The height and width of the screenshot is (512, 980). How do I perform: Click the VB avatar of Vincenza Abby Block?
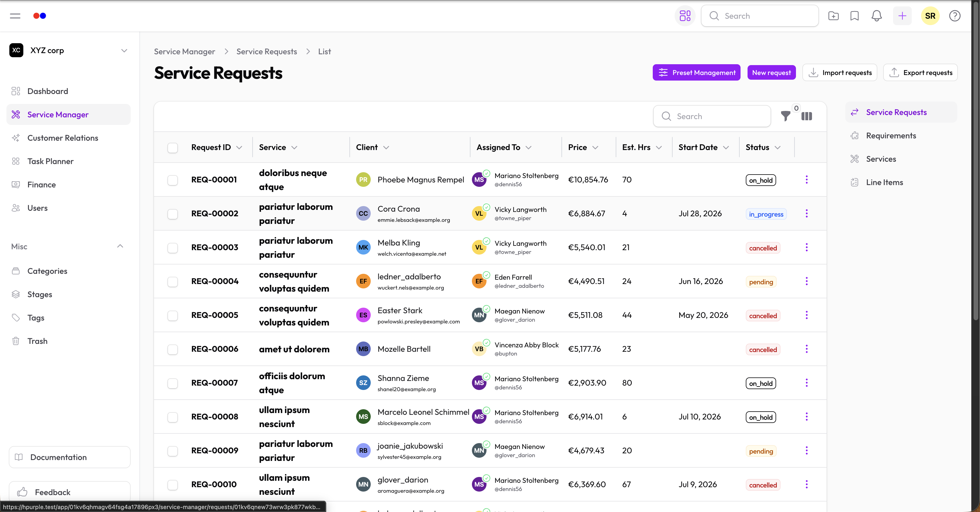point(479,349)
